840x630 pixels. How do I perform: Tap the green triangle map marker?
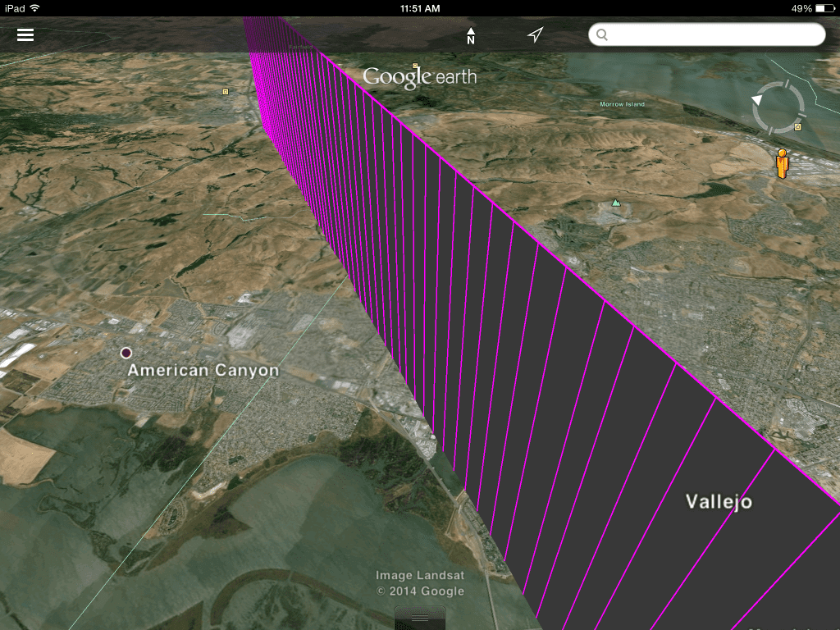(616, 203)
